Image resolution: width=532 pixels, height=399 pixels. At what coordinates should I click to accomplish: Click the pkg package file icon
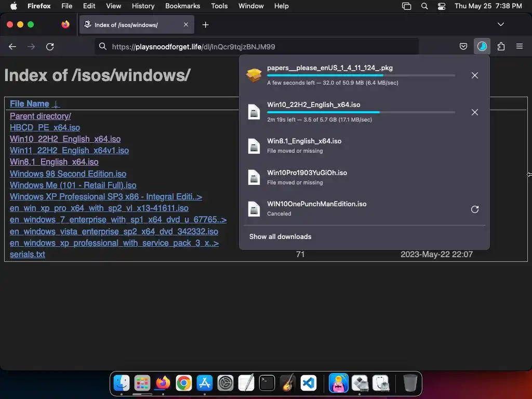254,75
